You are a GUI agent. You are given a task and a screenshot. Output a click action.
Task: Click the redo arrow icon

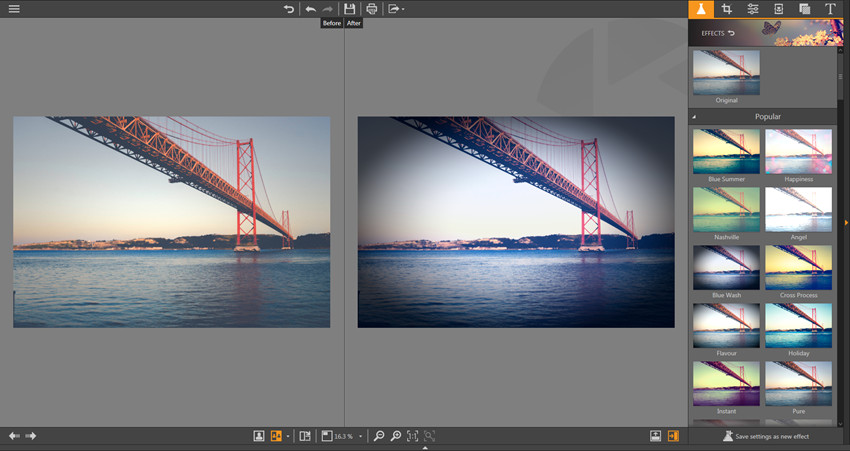327,9
